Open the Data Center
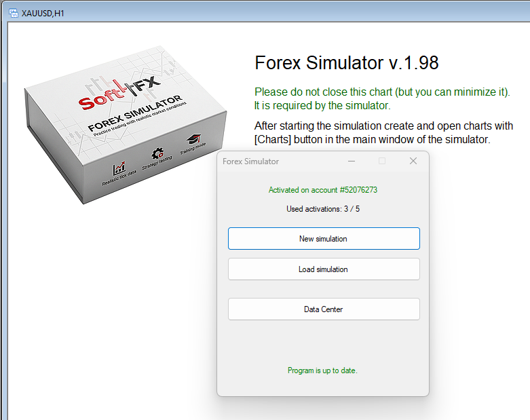Screen dimensions: 530x420 click(x=324, y=309)
